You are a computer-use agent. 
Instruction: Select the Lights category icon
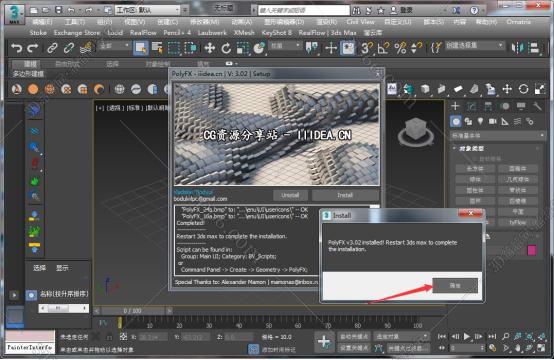pyautogui.click(x=480, y=122)
